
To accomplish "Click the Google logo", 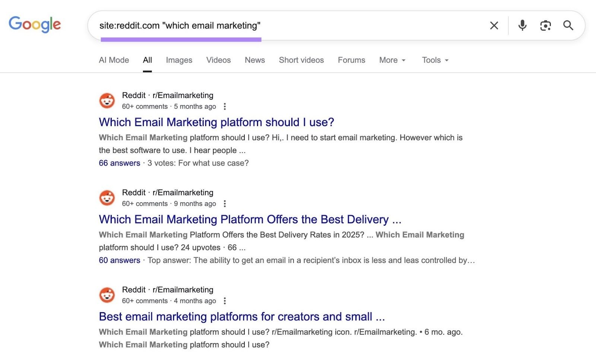I will tap(35, 24).
